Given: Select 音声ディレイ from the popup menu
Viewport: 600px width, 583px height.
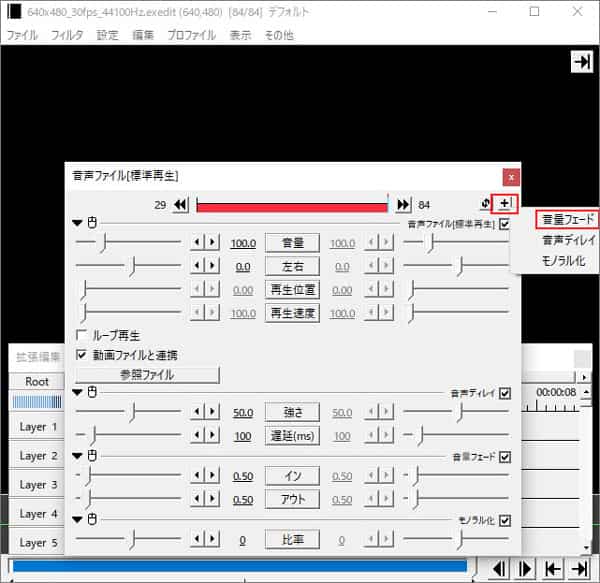Looking at the screenshot, I should click(x=569, y=240).
